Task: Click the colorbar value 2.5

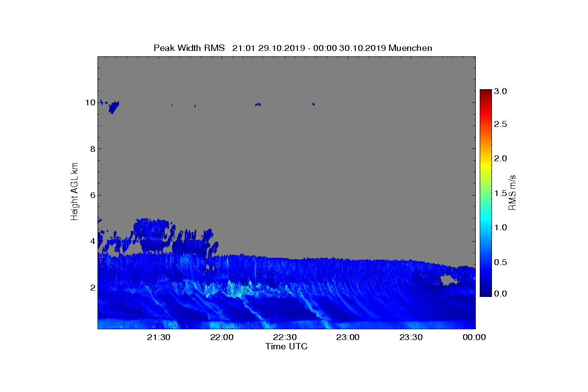Action: pyautogui.click(x=500, y=124)
